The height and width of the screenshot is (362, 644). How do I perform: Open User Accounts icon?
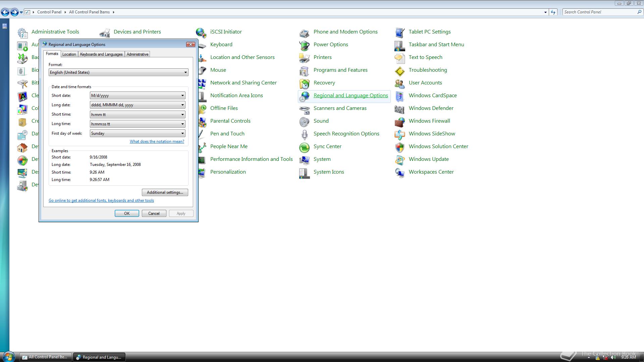tap(400, 83)
